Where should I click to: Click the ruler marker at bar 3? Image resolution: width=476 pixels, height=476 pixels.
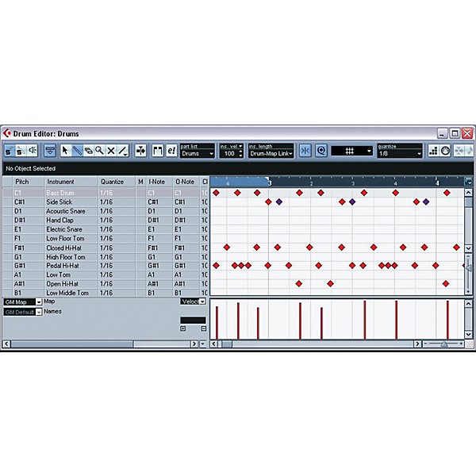pos(268,182)
